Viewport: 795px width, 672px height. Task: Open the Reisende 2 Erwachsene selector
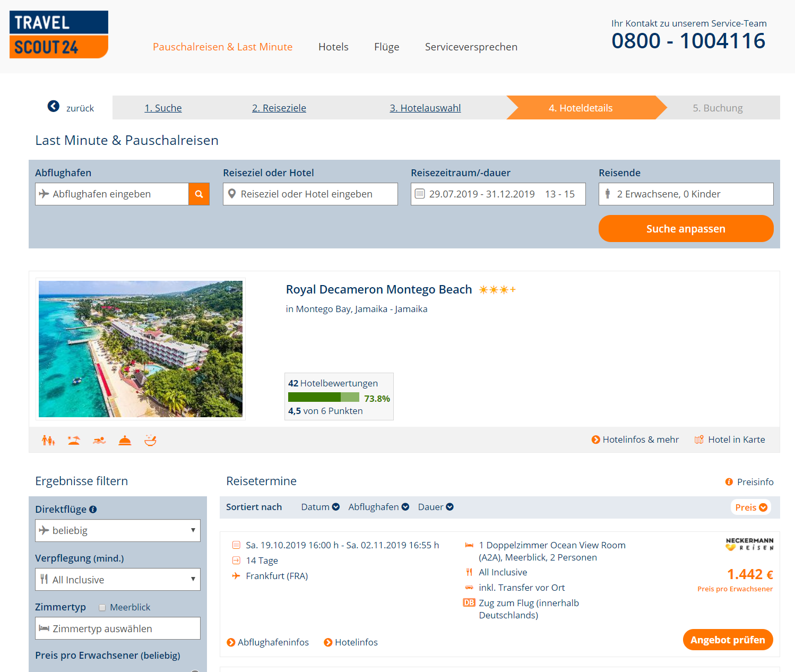coord(686,194)
